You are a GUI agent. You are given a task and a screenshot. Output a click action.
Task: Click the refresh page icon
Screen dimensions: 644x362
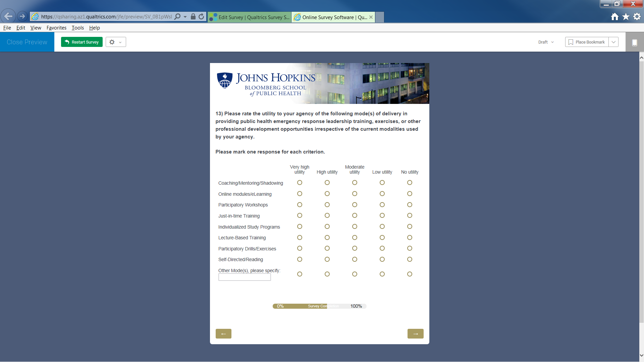click(201, 16)
